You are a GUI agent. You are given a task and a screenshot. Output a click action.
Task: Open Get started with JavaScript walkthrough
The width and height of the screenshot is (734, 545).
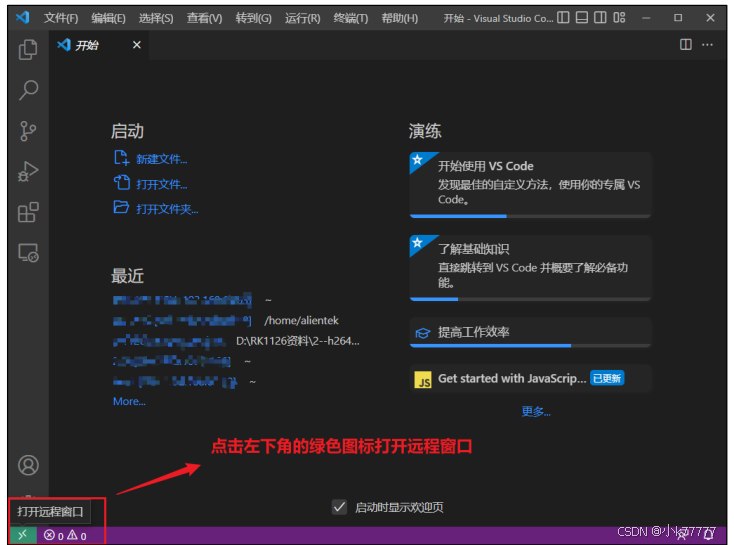click(530, 378)
